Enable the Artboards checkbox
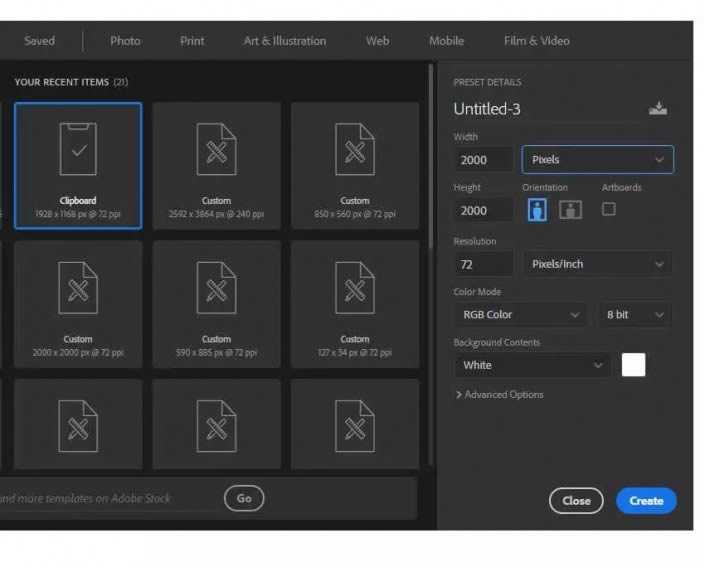This screenshot has width=705, height=567. [x=608, y=209]
